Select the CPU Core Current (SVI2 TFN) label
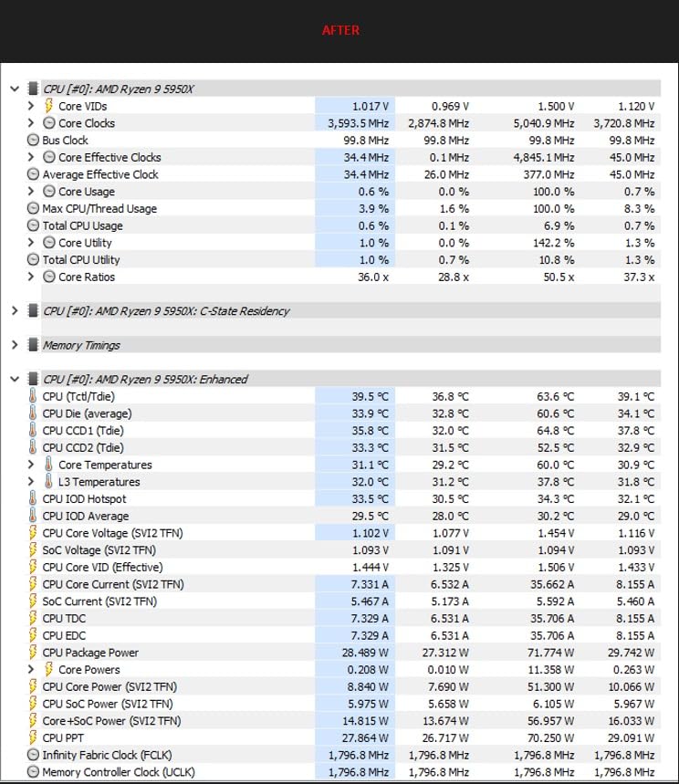Screen dimensions: 679x784 113,584
